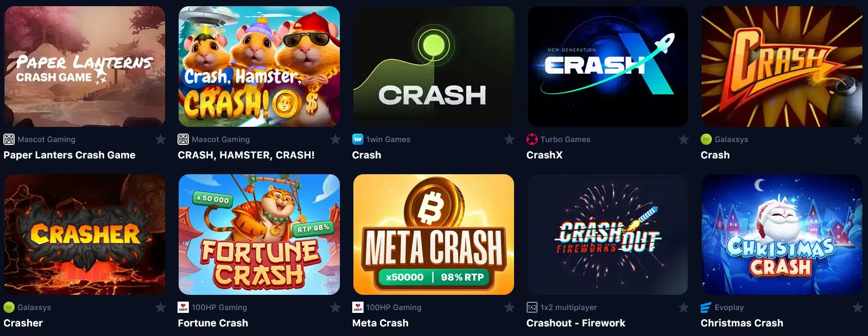This screenshot has width=868, height=336.
Task: Click the star next to Fortune Crash
Action: [335, 307]
